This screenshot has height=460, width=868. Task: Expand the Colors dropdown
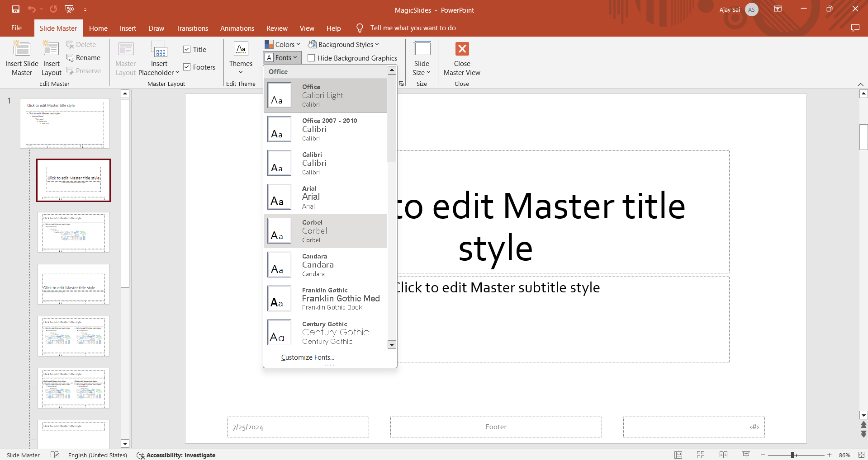pyautogui.click(x=283, y=44)
